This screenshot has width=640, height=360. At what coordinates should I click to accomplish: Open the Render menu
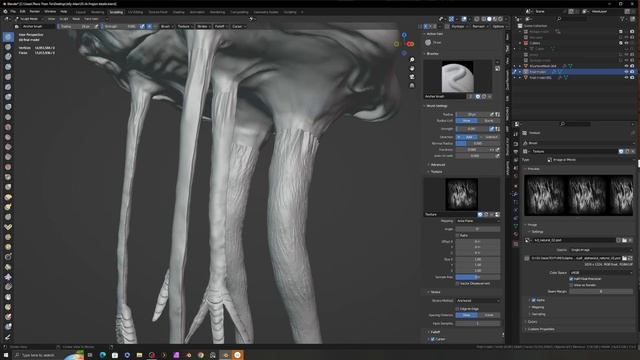point(34,11)
